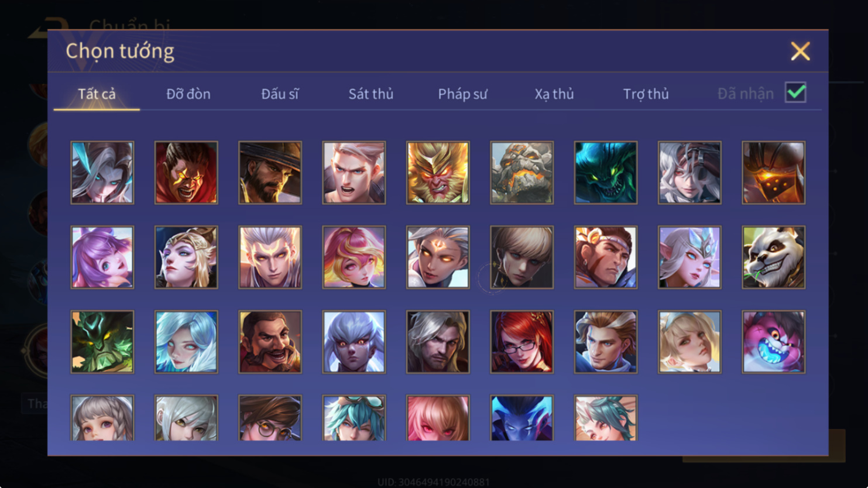Select the cowboy hat bearded hero
This screenshot has width=868, height=488.
click(x=270, y=173)
